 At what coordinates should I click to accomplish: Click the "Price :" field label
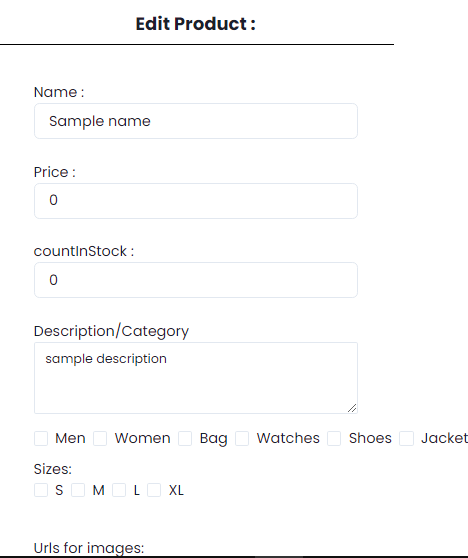point(55,172)
